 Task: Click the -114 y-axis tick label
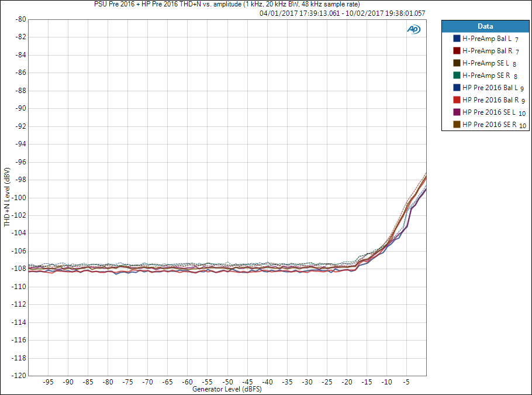point(19,322)
